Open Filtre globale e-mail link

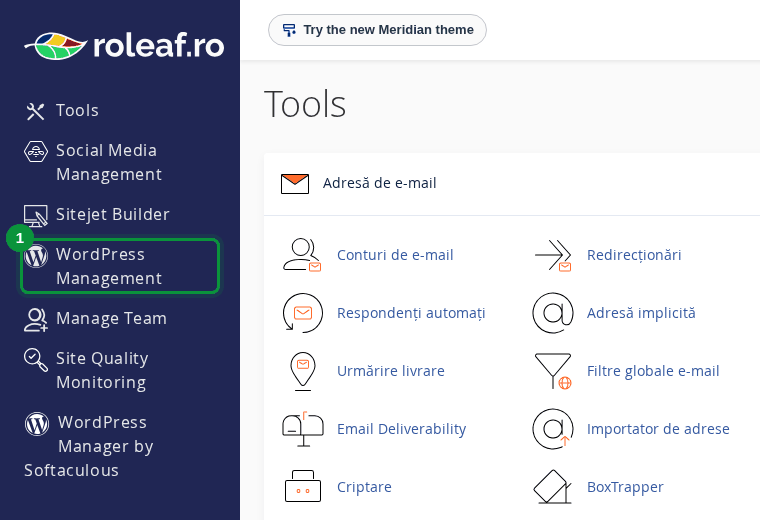coord(653,371)
